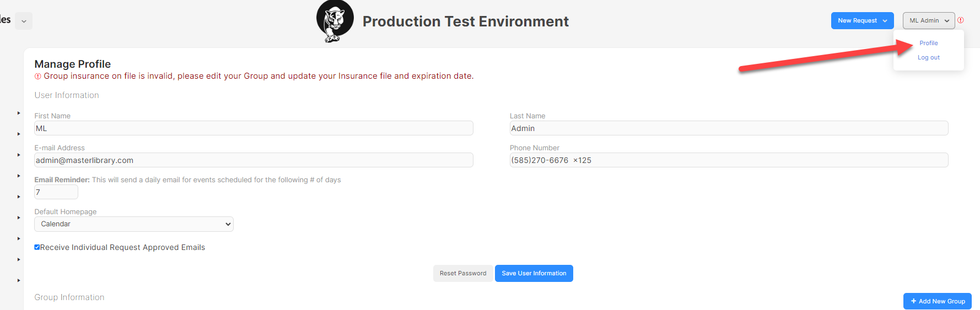
Task: Click the Manage Profile heading
Action: (73, 64)
